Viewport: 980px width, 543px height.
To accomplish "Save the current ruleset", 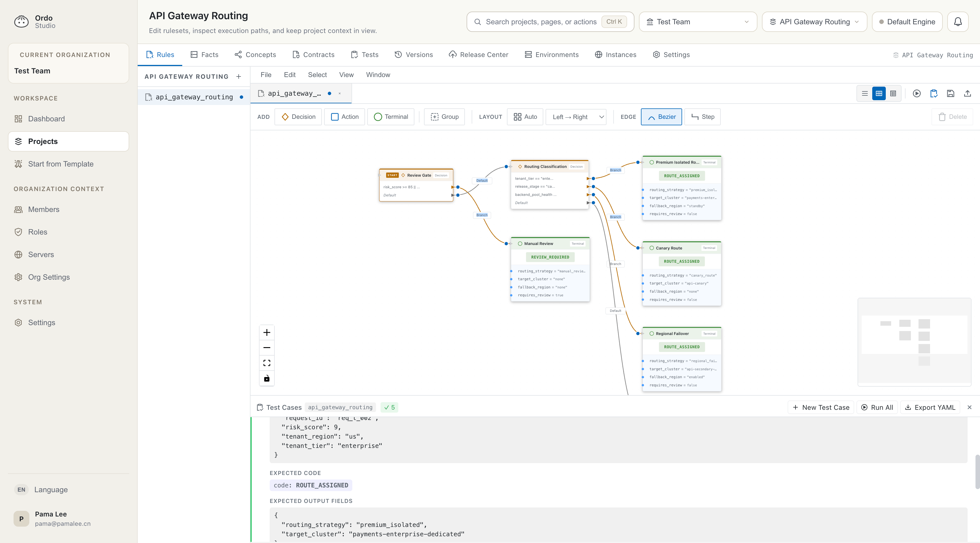I will click(950, 93).
